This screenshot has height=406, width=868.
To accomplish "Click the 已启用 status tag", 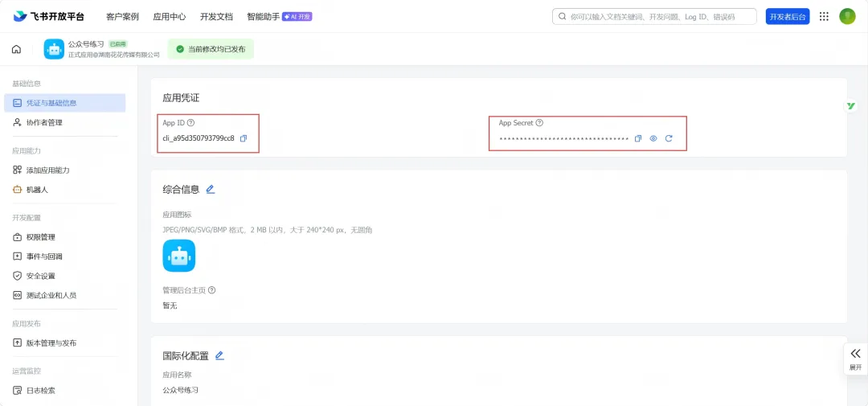I will [x=118, y=43].
